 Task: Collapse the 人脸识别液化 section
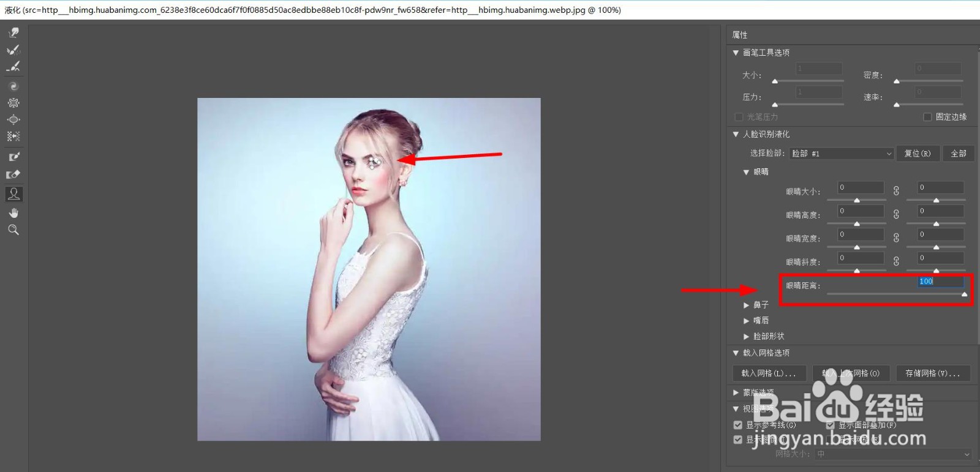[736, 134]
